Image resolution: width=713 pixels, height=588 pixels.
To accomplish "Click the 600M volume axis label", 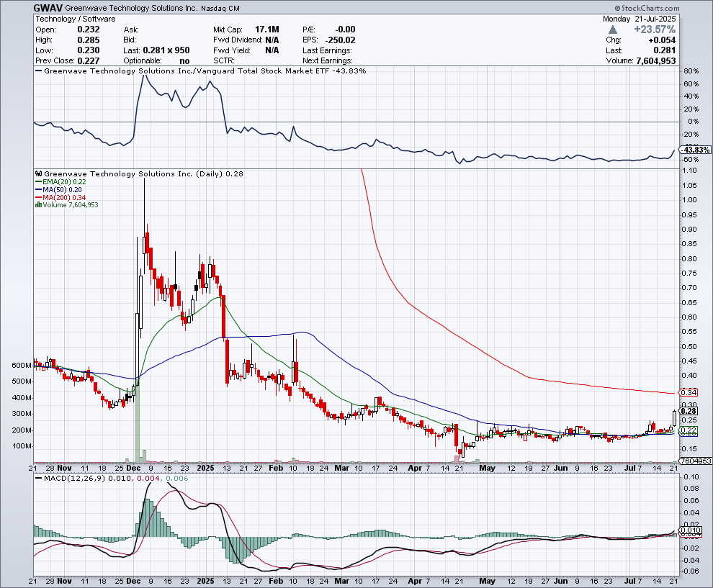I will click(x=22, y=366).
